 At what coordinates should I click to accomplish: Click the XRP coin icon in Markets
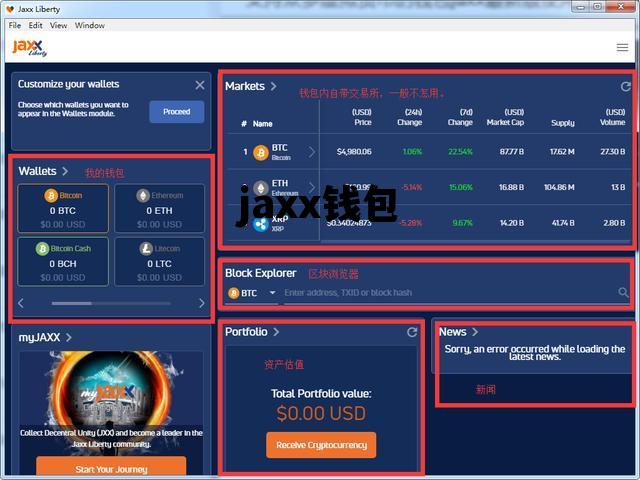[261, 224]
